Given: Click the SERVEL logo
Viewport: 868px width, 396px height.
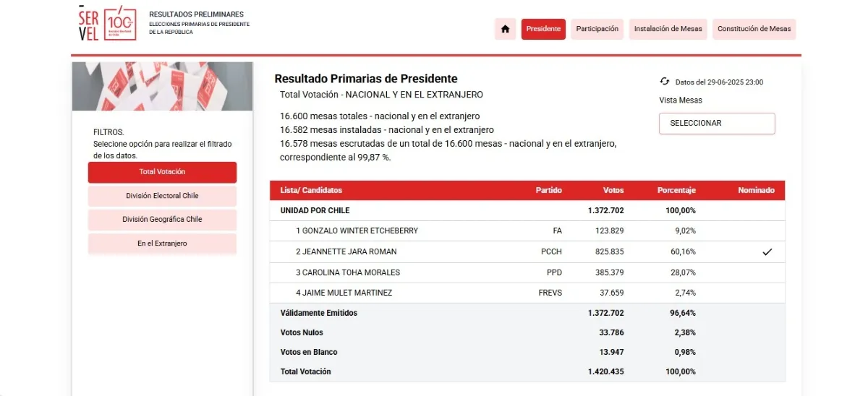Looking at the screenshot, I should pyautogui.click(x=107, y=23).
